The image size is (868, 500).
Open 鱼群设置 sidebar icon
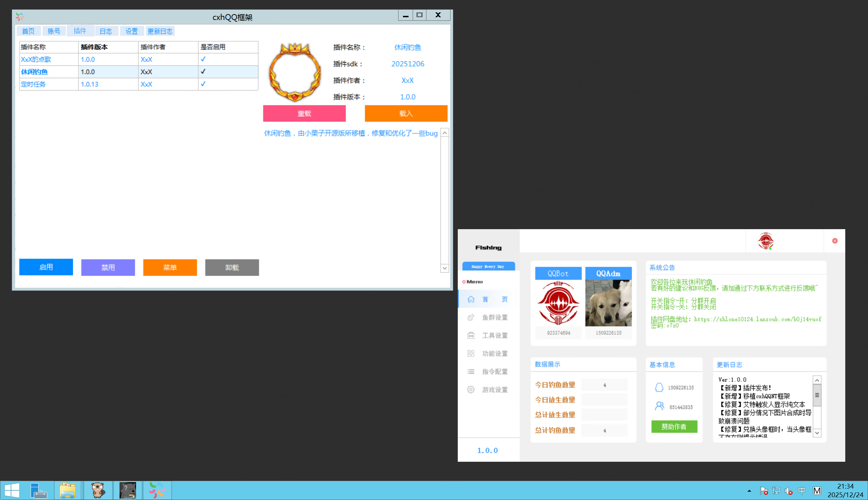pos(471,317)
